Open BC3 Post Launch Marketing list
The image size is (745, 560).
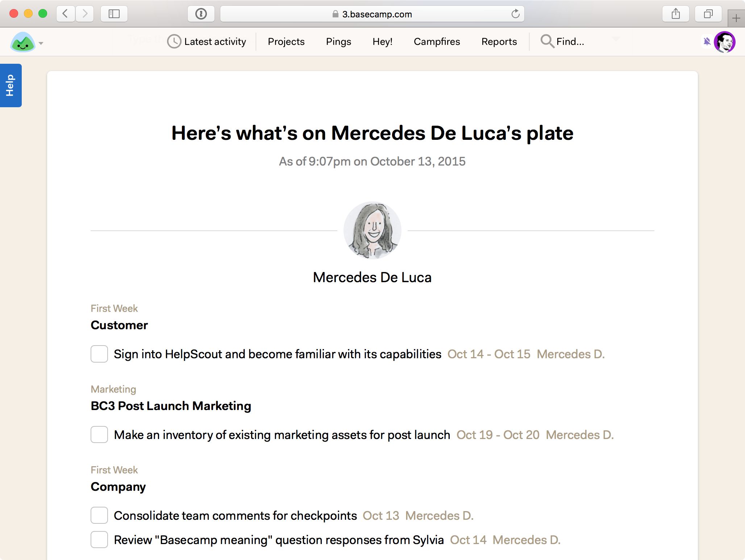171,406
